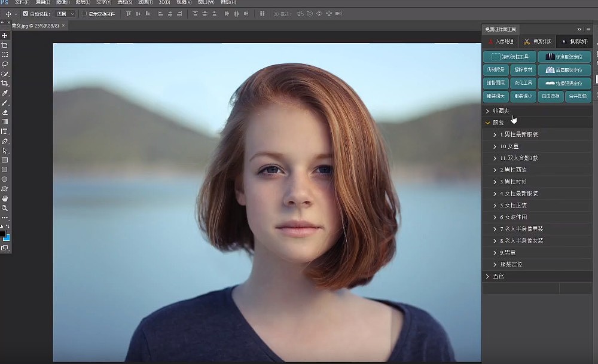Select the Hand tool

pyautogui.click(x=5, y=198)
